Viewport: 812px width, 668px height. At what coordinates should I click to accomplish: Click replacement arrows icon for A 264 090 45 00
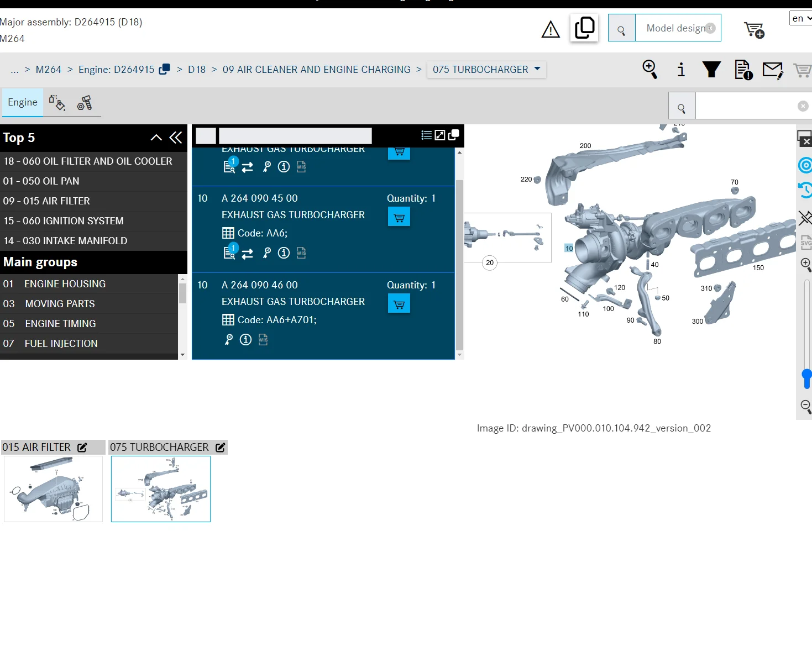[x=248, y=253]
